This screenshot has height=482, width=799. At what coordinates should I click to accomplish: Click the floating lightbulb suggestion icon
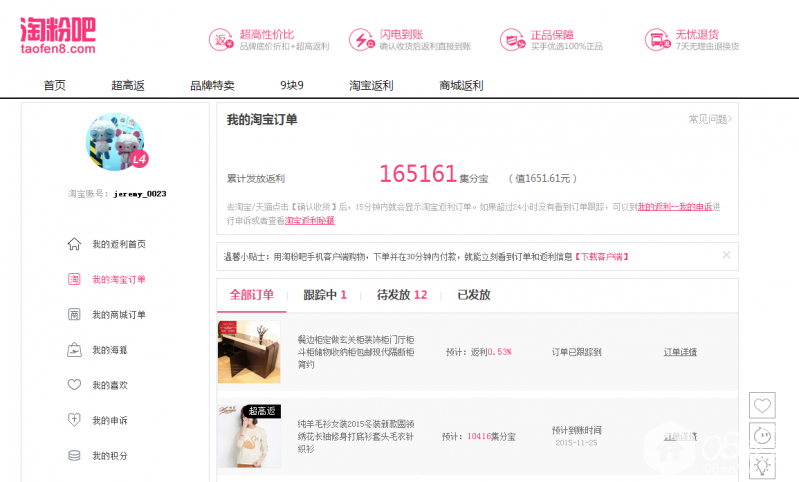pos(763,465)
